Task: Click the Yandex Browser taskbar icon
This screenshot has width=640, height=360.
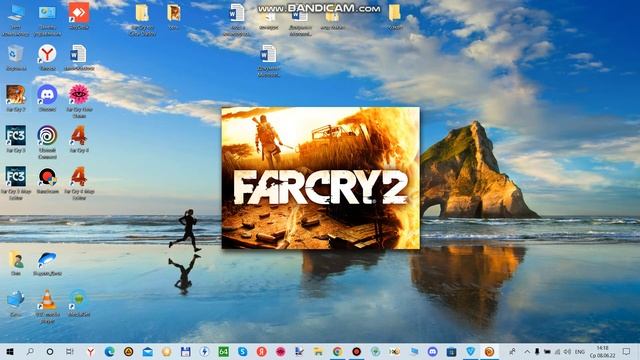Action: point(90,351)
